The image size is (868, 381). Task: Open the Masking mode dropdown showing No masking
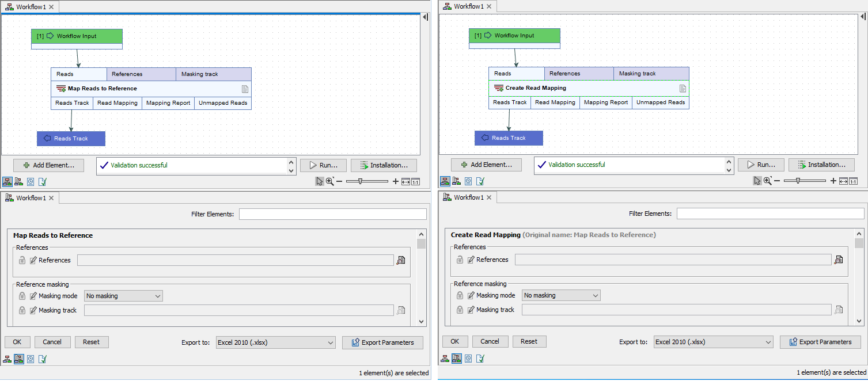pos(123,295)
